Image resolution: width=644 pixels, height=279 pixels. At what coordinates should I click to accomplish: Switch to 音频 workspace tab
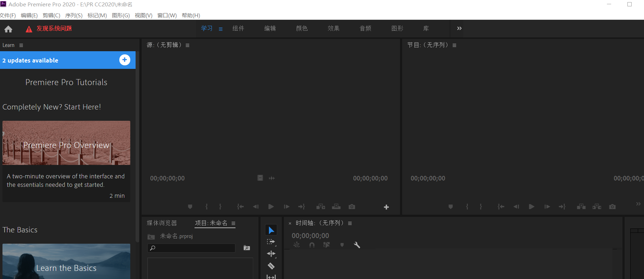tap(365, 28)
